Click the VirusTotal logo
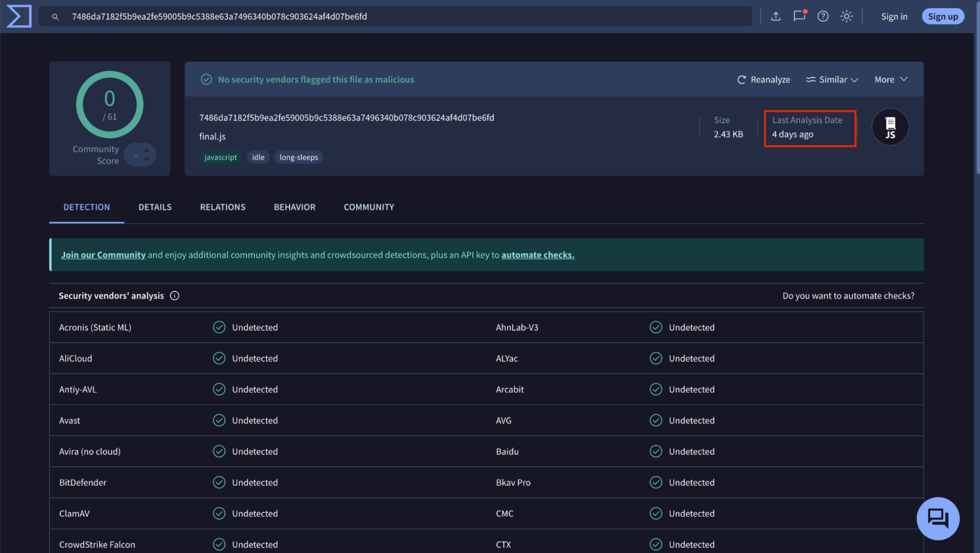The width and height of the screenshot is (980, 553). pyautogui.click(x=19, y=16)
